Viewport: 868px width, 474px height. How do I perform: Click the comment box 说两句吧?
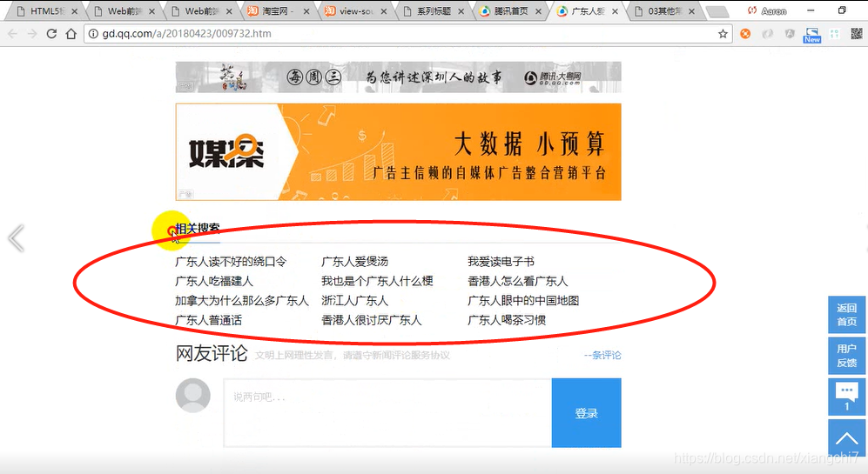tap(387, 412)
